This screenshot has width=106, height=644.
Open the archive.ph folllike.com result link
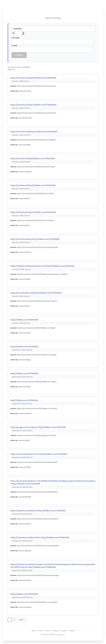point(33,105)
